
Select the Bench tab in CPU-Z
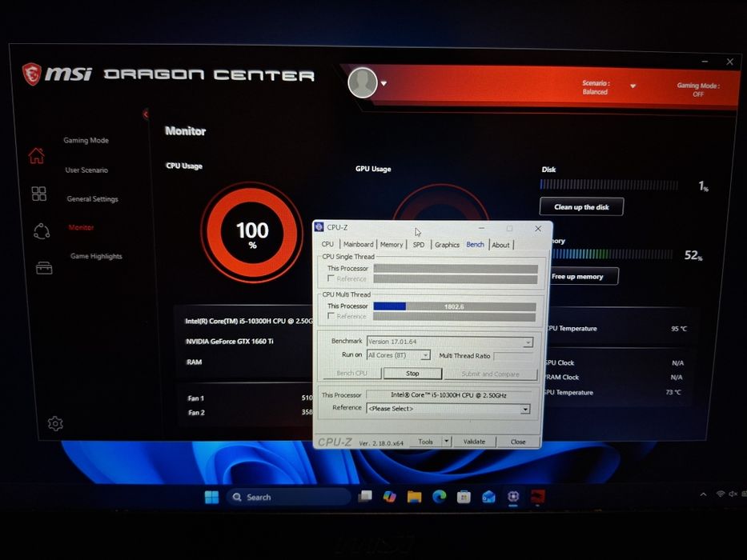coord(475,244)
